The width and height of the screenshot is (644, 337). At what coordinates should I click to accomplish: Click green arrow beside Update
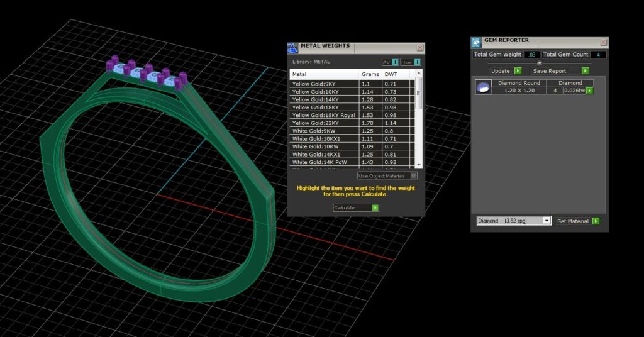coord(518,71)
